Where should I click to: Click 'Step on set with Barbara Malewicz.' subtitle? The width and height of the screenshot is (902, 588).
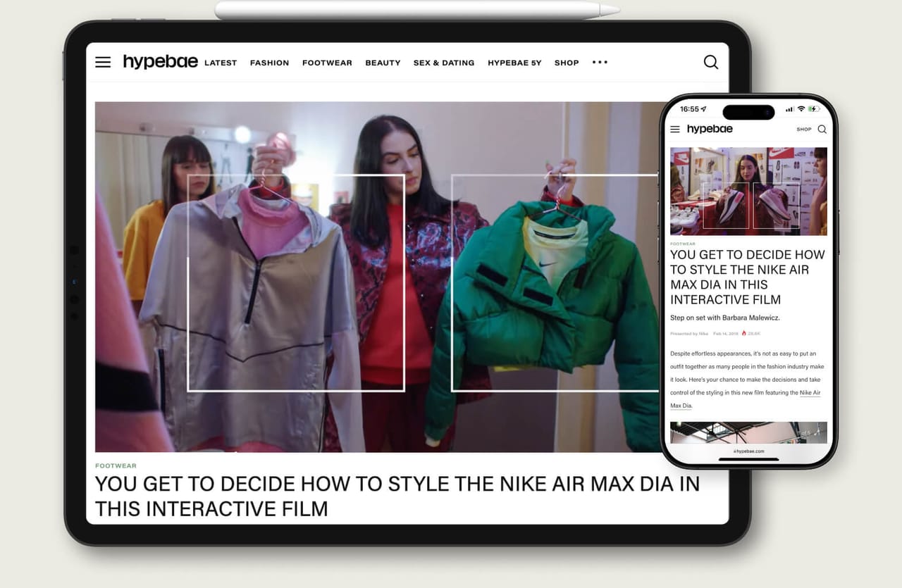[x=724, y=318]
